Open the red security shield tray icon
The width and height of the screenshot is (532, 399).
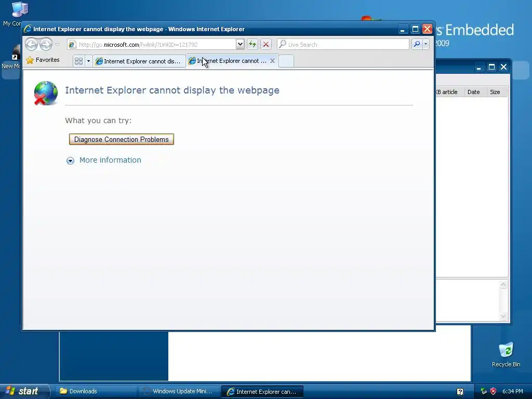(x=493, y=391)
